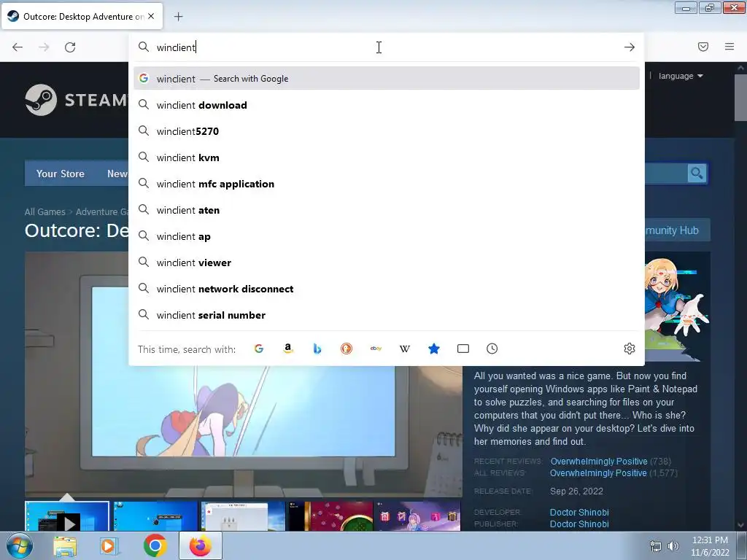747x560 pixels.
Task: Select 'winclient aten' suggestion
Action: (387, 210)
